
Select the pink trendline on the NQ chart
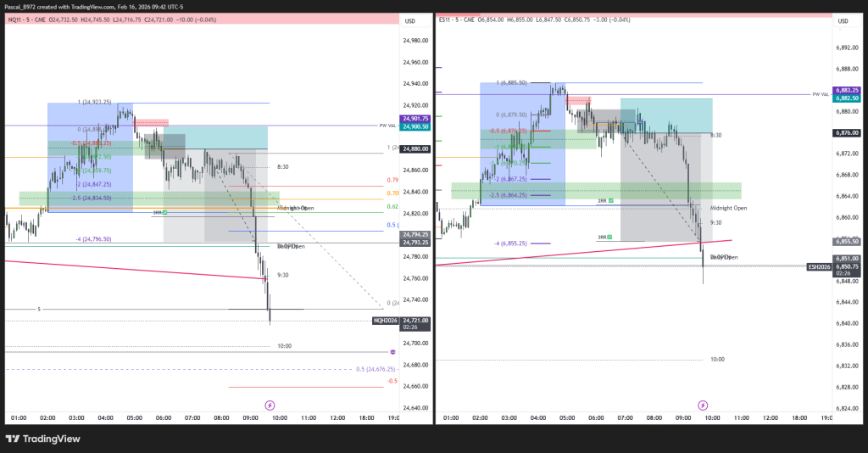tap(127, 268)
